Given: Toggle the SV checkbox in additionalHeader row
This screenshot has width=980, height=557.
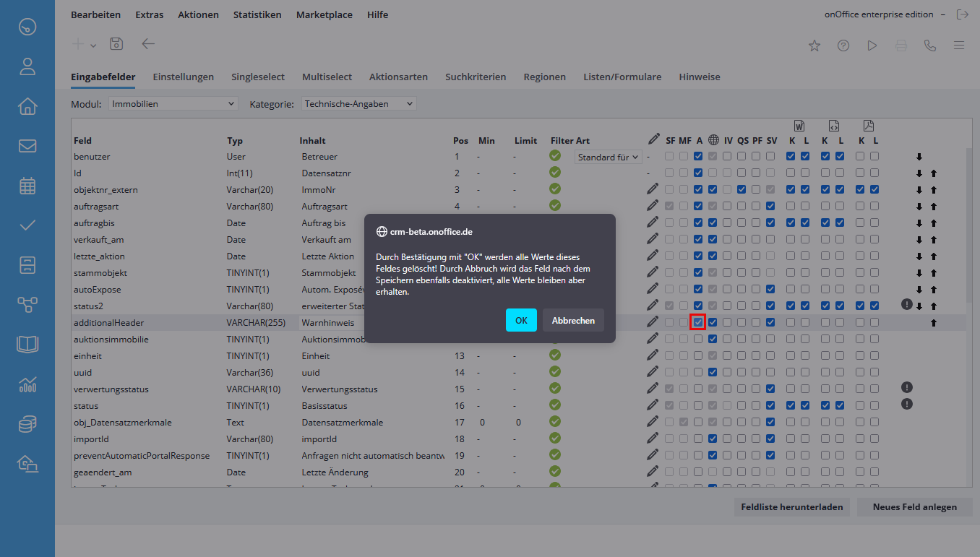Looking at the screenshot, I should [x=770, y=322].
